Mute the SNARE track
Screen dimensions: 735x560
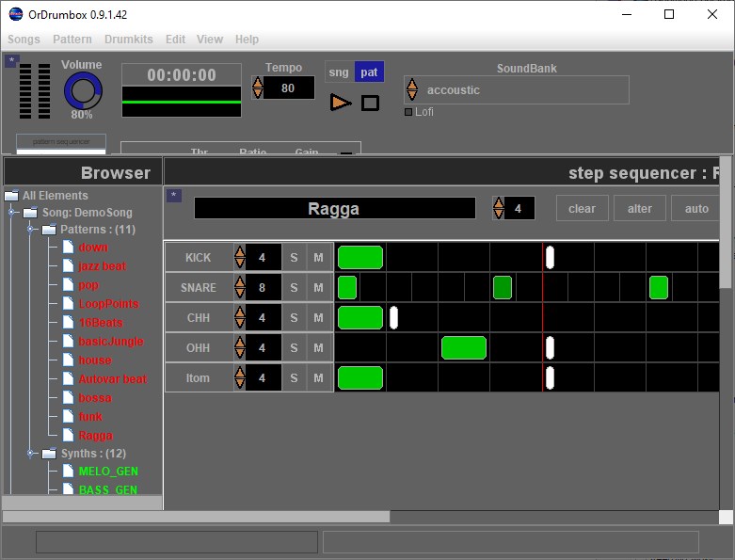point(319,287)
